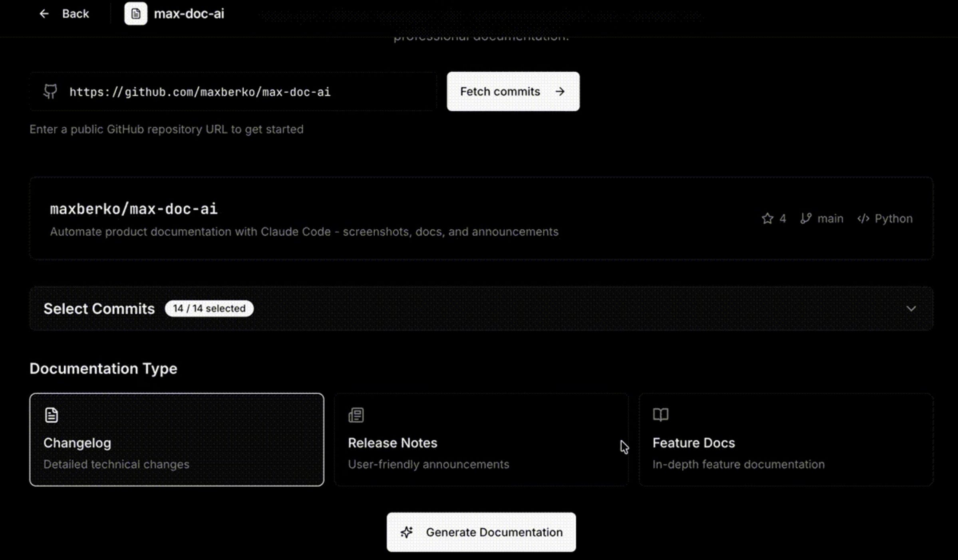Click the Feature Docs open-book icon
958x560 pixels.
(660, 415)
